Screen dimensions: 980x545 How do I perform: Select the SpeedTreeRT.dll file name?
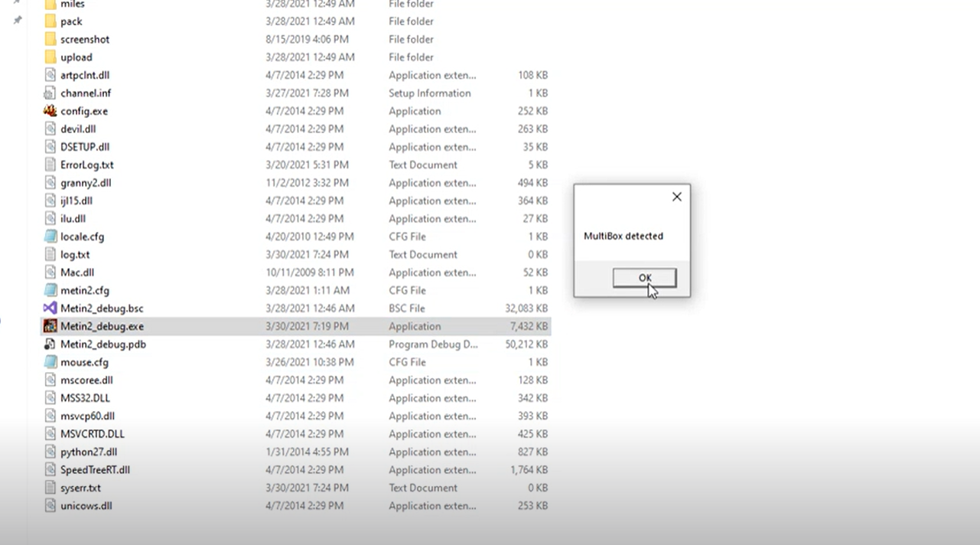pos(95,470)
